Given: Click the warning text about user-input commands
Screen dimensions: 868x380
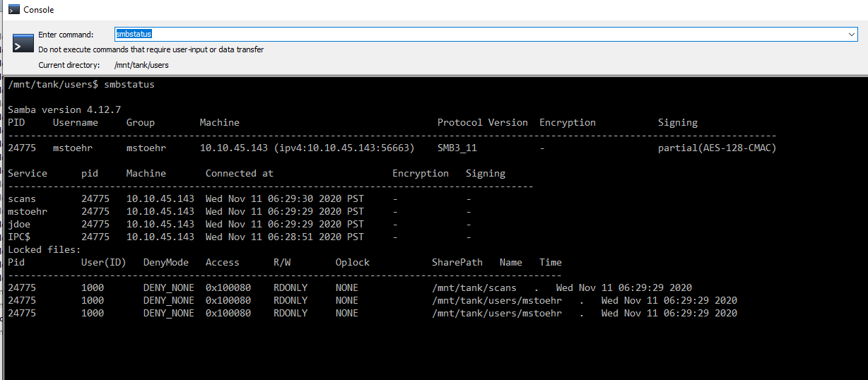Looking at the screenshot, I should 151,49.
